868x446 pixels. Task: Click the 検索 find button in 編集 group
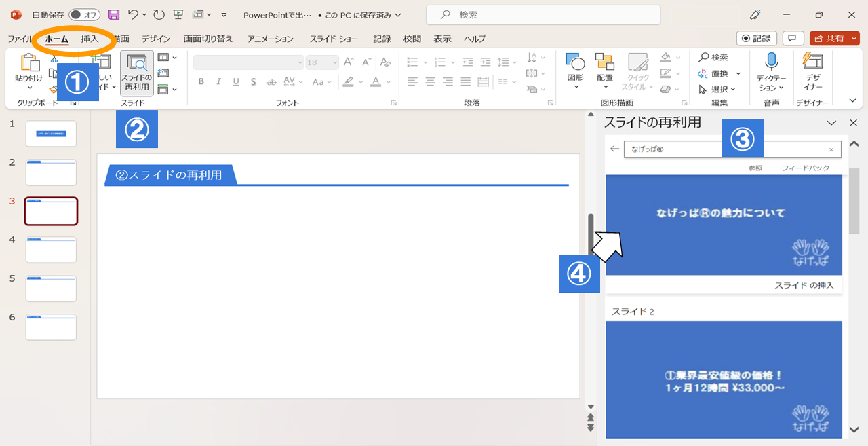click(713, 58)
